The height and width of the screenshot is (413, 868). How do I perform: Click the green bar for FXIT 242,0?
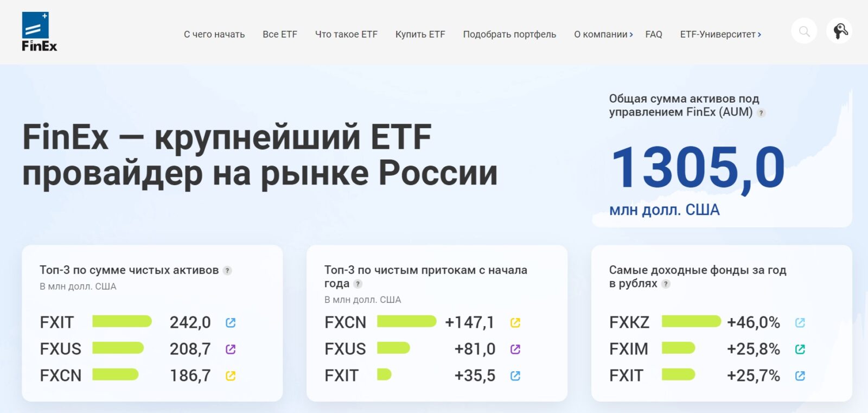tap(122, 321)
